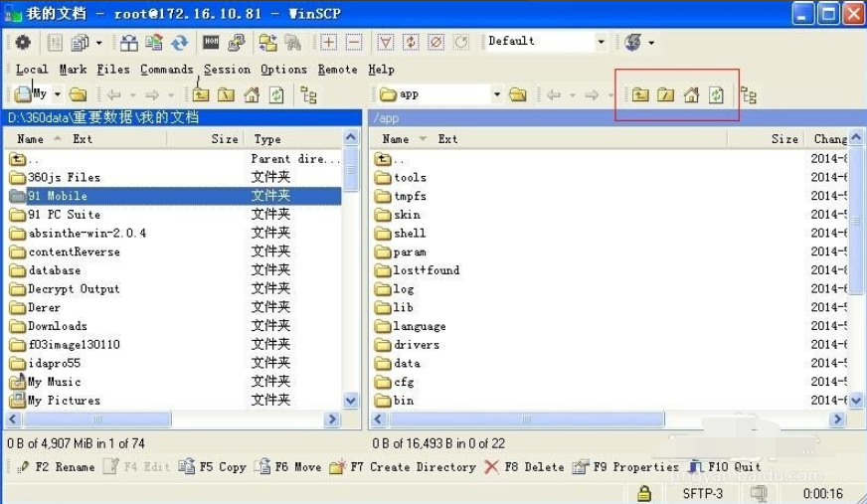Refresh the remote directory listing

716,95
